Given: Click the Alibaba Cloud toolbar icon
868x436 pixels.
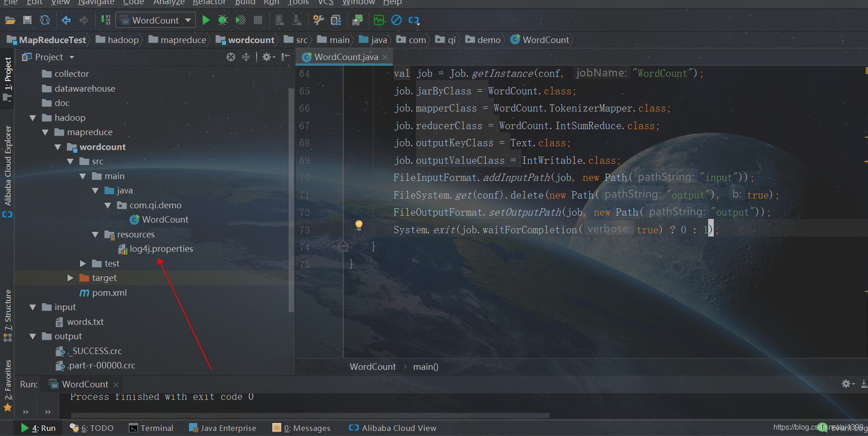Looking at the screenshot, I should pyautogui.click(x=414, y=20).
